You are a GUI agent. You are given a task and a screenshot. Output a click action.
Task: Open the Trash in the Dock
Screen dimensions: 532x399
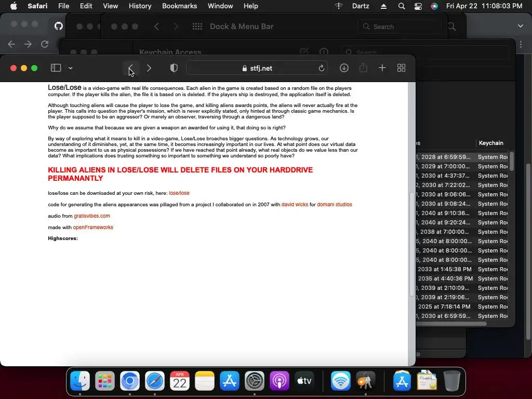pyautogui.click(x=451, y=381)
